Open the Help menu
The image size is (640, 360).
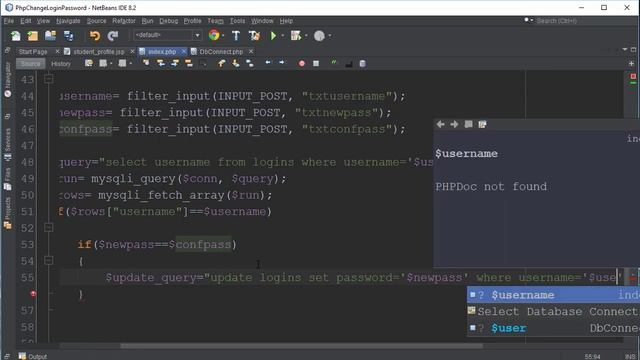(x=286, y=21)
